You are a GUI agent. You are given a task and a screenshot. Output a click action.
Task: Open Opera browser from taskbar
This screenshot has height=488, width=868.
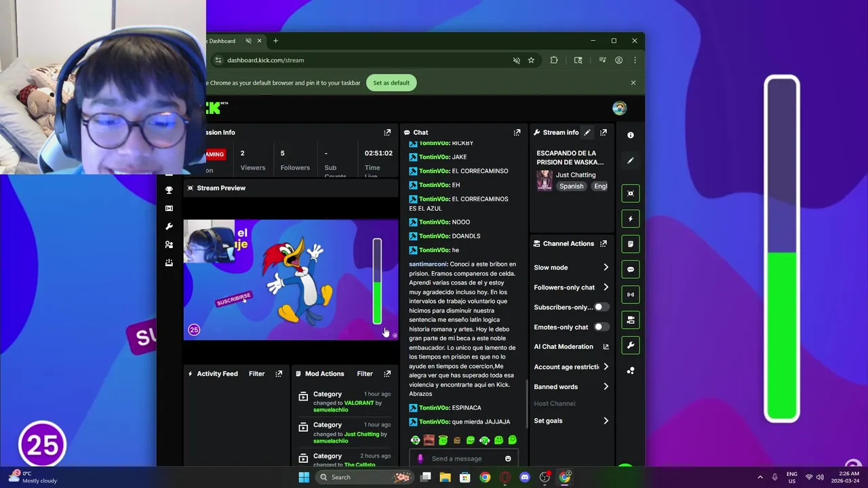[505, 477]
